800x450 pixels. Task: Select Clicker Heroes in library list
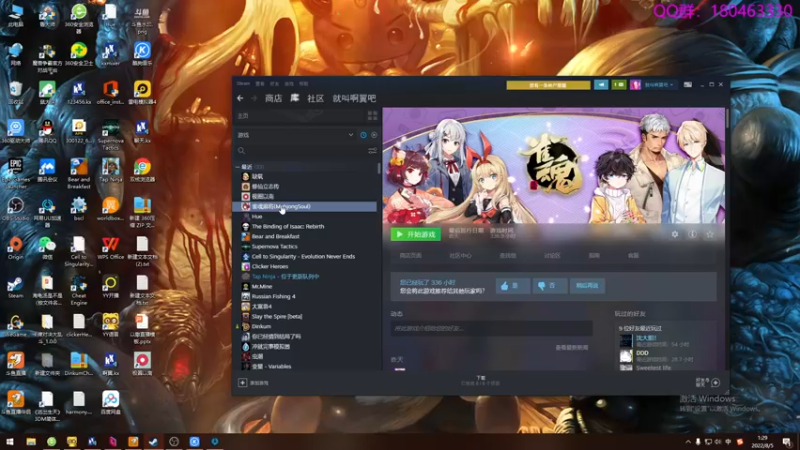tap(305, 266)
